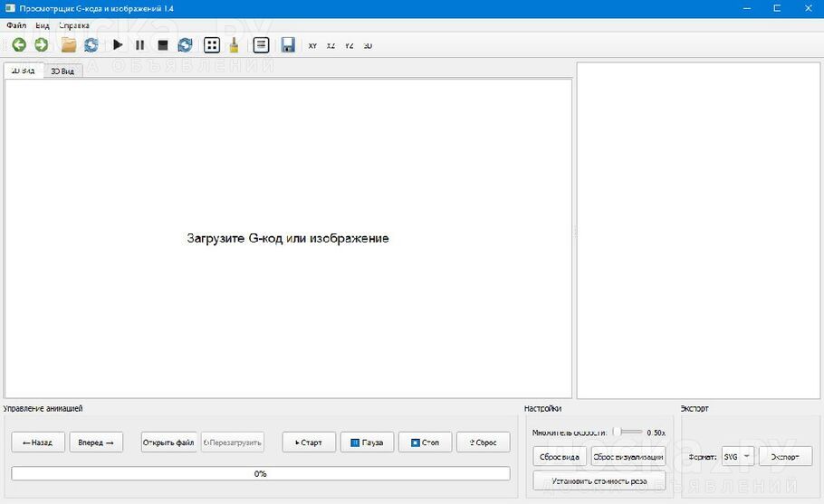
Task: Click the green back arrow toolbar icon
Action: (18, 44)
